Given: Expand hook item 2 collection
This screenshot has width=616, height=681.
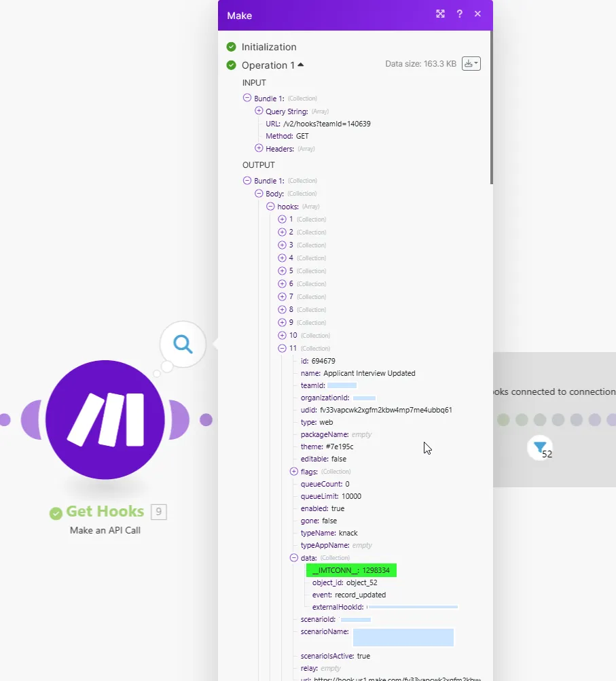Looking at the screenshot, I should [282, 232].
